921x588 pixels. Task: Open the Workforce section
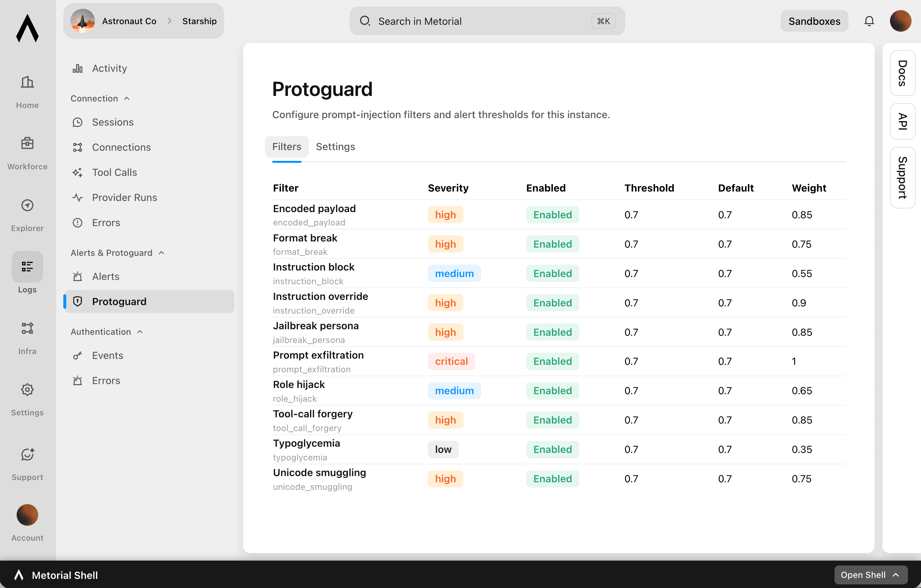click(27, 153)
